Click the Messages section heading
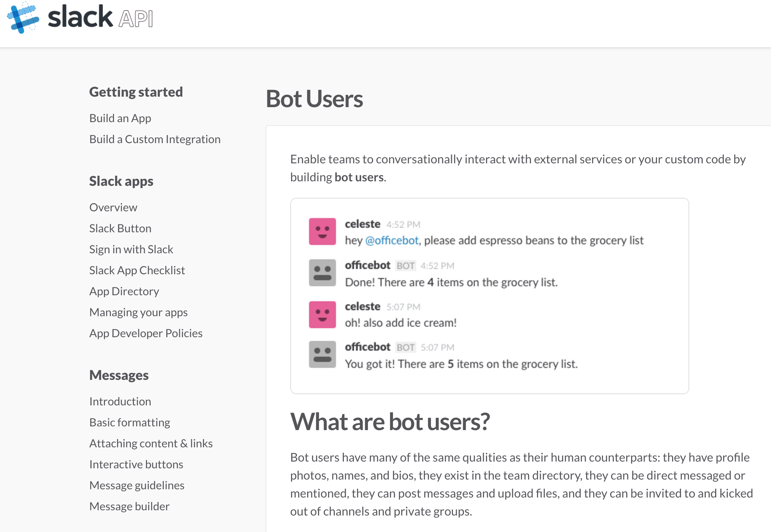Image resolution: width=771 pixels, height=532 pixels. click(x=119, y=375)
